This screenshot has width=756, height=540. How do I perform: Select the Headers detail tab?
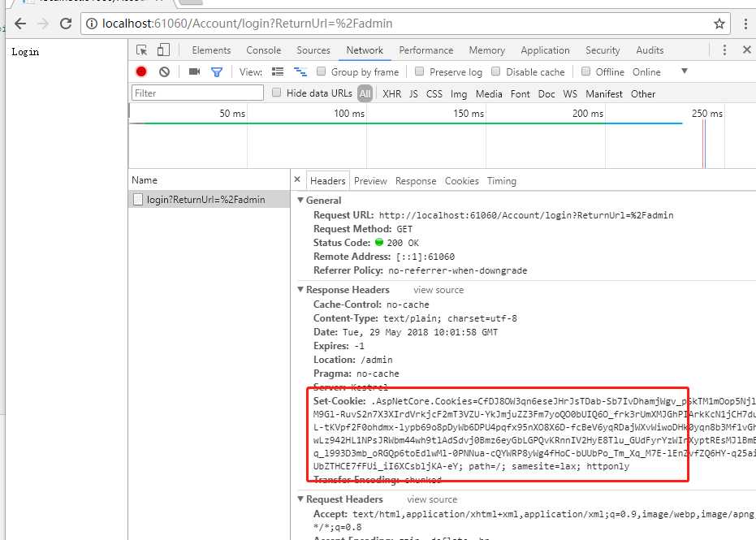[328, 181]
